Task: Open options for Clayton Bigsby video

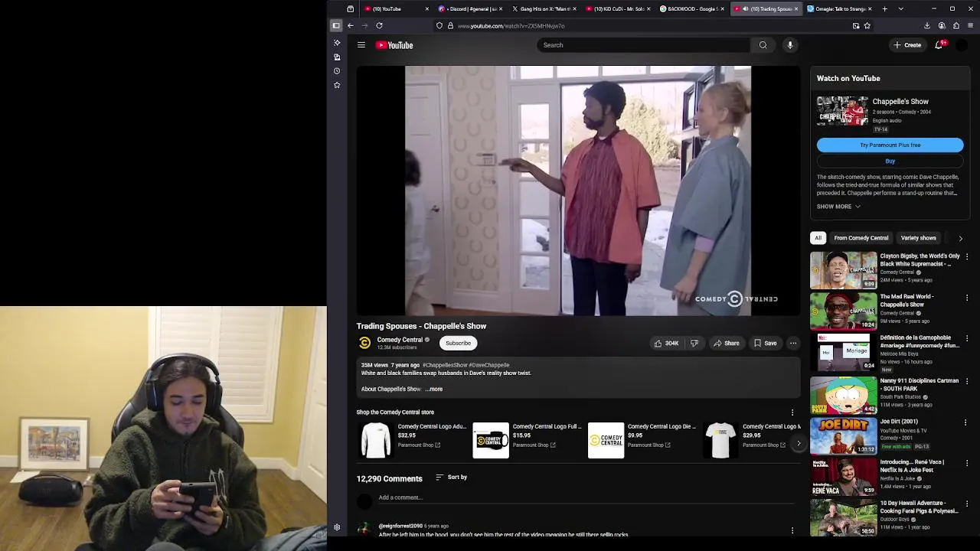Action: point(966,257)
